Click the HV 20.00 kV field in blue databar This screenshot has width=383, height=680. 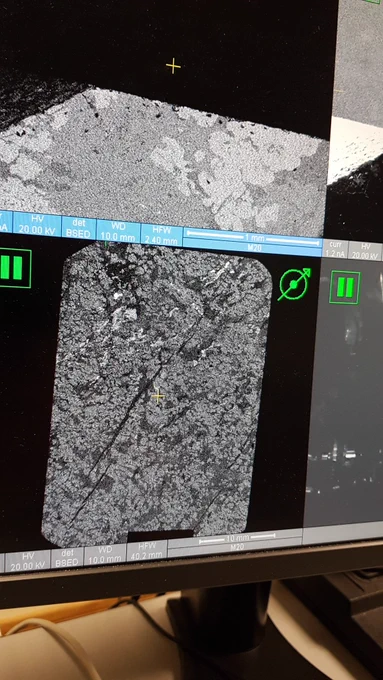click(37, 225)
